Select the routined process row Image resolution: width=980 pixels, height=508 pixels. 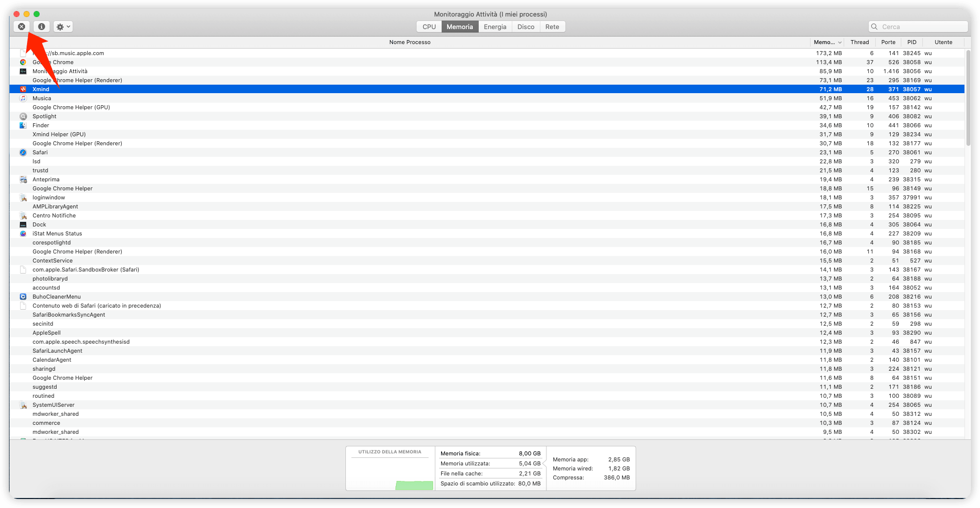487,396
